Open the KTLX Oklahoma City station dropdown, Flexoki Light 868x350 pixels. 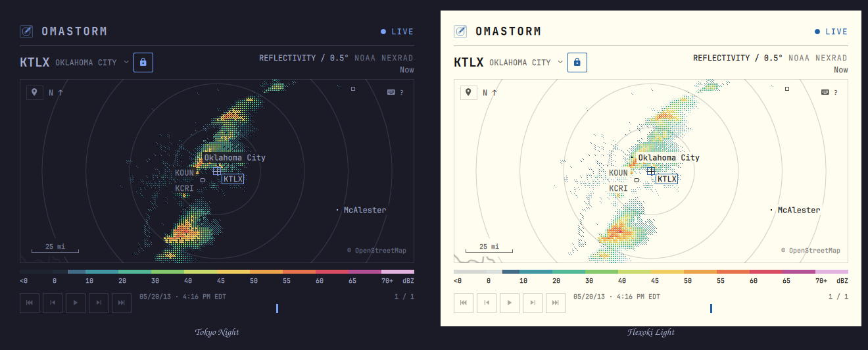(x=508, y=63)
